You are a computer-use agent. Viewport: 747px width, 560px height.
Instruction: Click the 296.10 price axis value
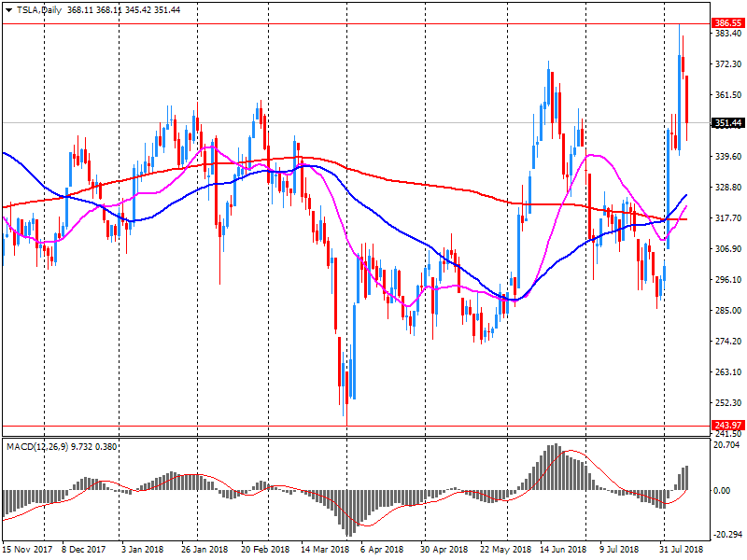[x=728, y=279]
